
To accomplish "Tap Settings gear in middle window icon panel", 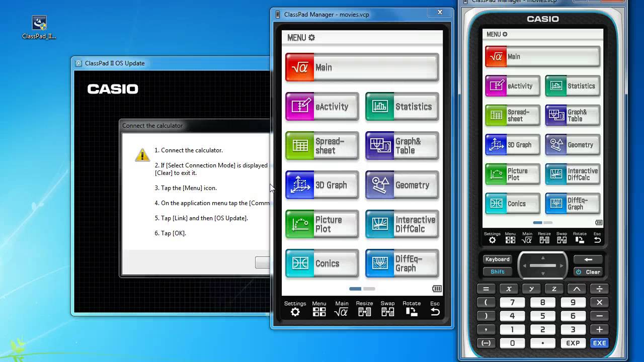I will [295, 309].
